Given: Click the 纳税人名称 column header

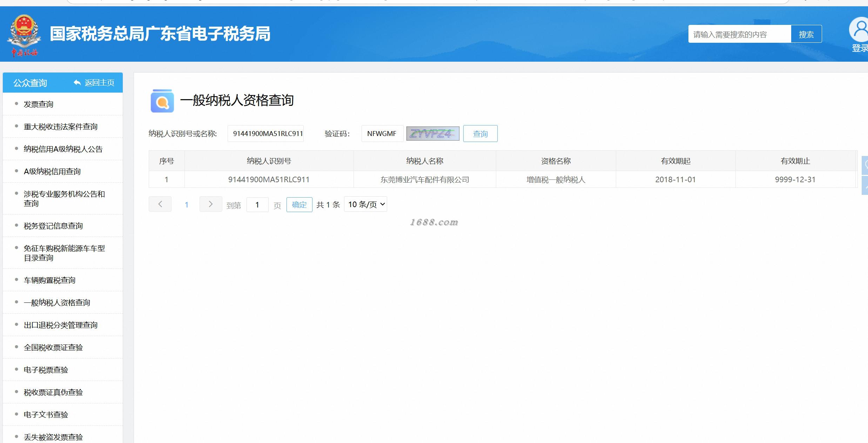Looking at the screenshot, I should [x=425, y=161].
